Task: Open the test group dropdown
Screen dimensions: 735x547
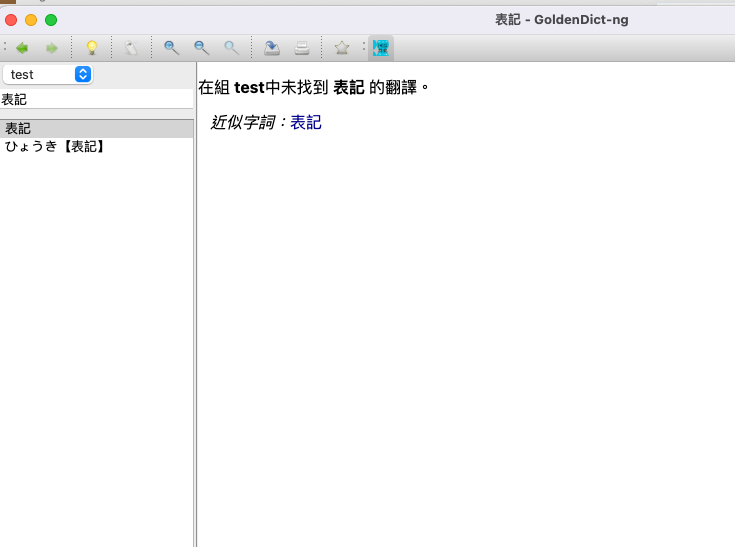Action: (48, 75)
